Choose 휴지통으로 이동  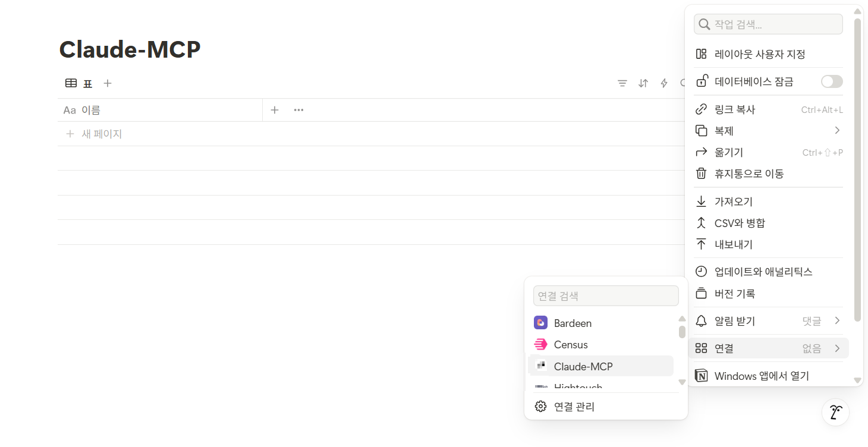[768, 174]
